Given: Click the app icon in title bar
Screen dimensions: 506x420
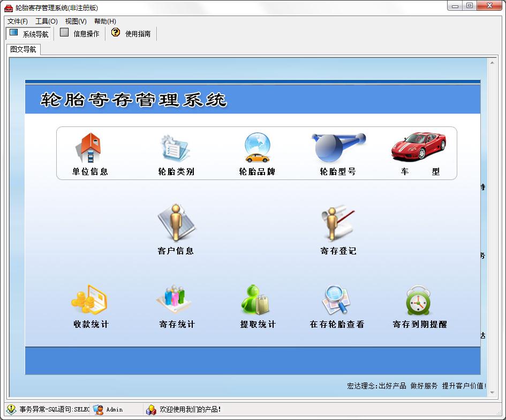Looking at the screenshot, I should click(x=9, y=7).
